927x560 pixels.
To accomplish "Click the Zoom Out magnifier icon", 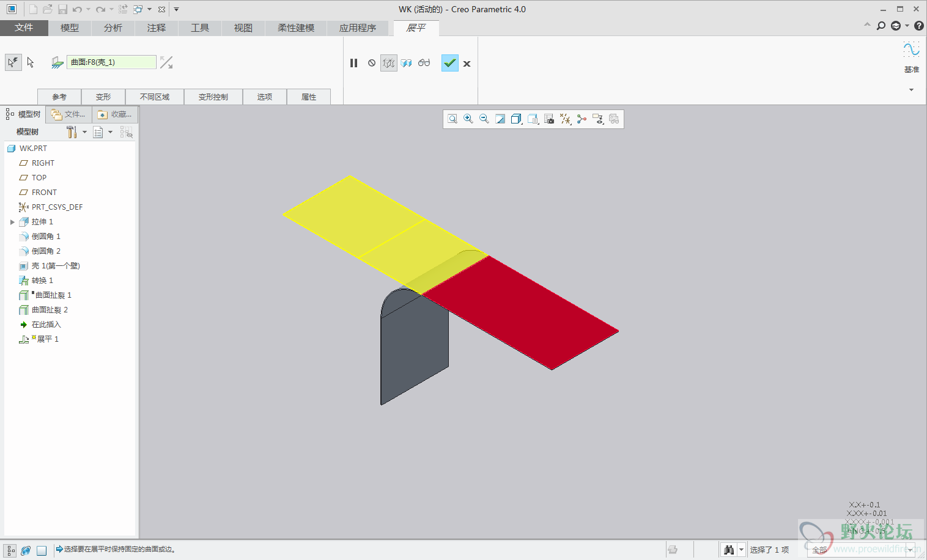I will (x=484, y=119).
